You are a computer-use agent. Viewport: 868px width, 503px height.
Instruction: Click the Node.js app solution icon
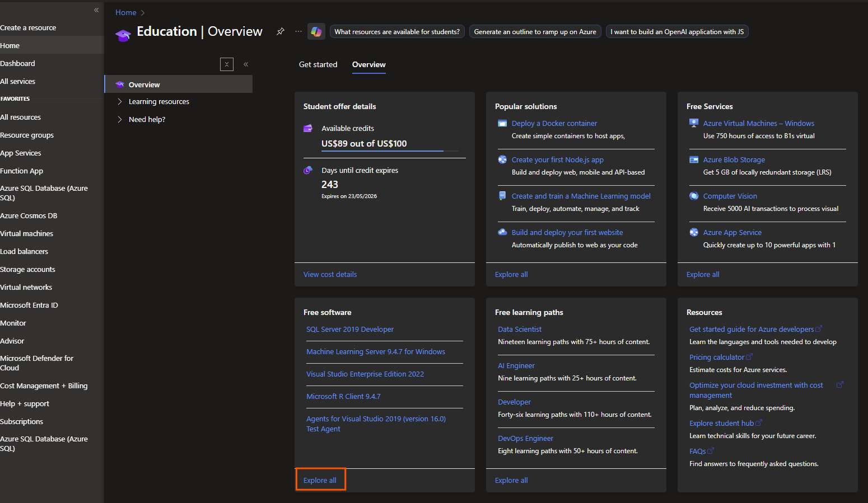pyautogui.click(x=502, y=159)
